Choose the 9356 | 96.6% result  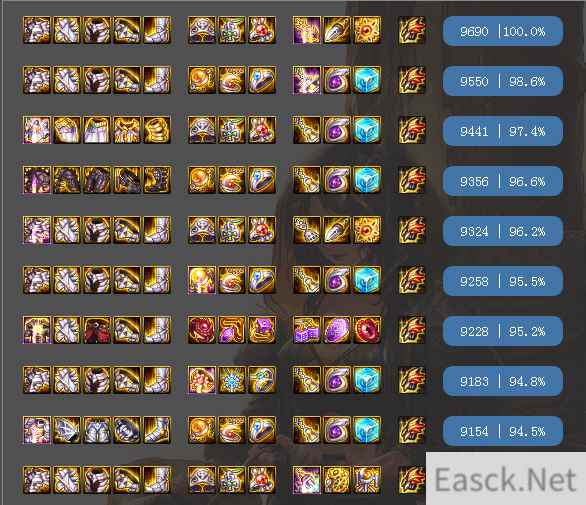(503, 181)
